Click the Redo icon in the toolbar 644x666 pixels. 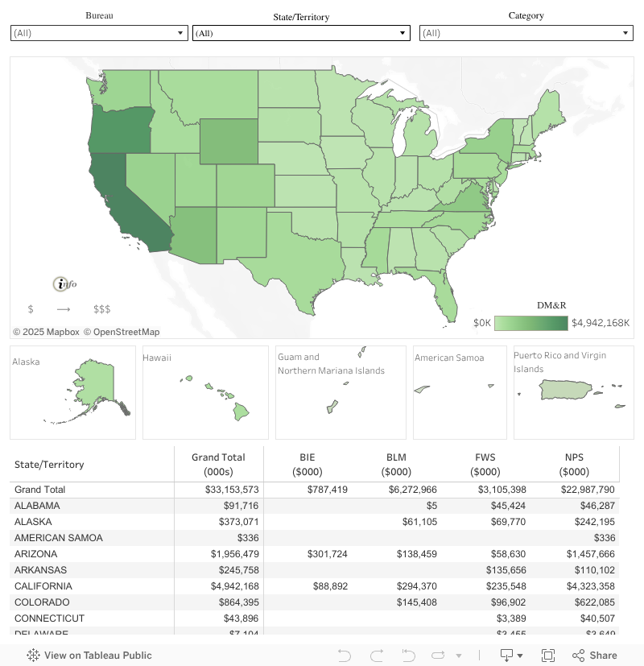(x=376, y=656)
